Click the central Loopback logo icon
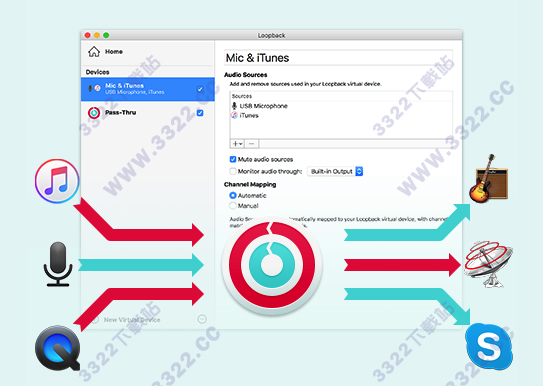Screen dimensions: 543x386 (272, 265)
